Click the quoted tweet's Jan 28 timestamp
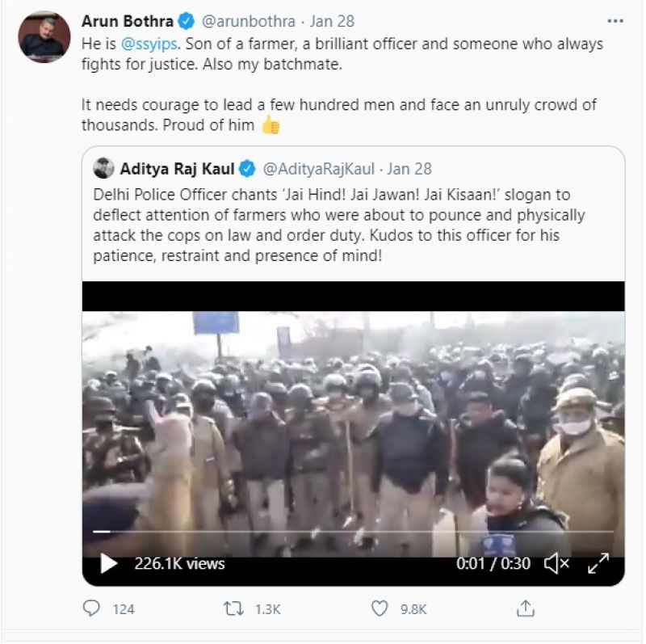 [409, 169]
